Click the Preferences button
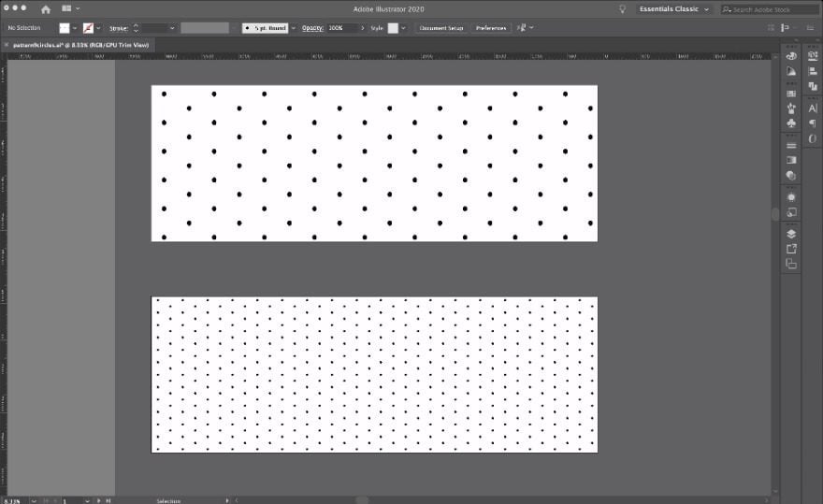 (491, 28)
